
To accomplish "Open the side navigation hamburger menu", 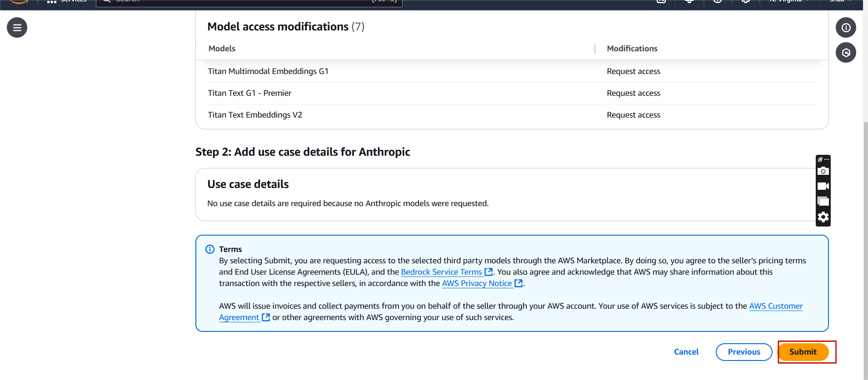I will coord(17,28).
